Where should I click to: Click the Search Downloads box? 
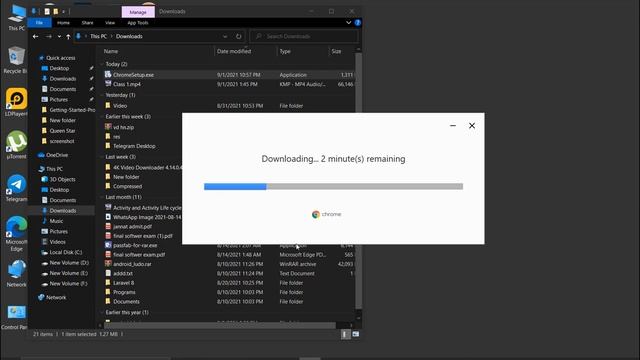pyautogui.click(x=304, y=36)
